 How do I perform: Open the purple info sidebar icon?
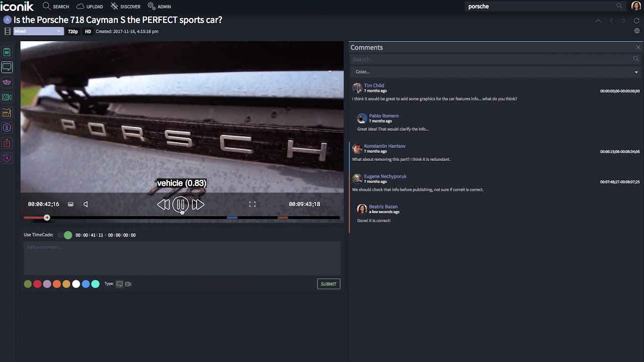[7, 128]
